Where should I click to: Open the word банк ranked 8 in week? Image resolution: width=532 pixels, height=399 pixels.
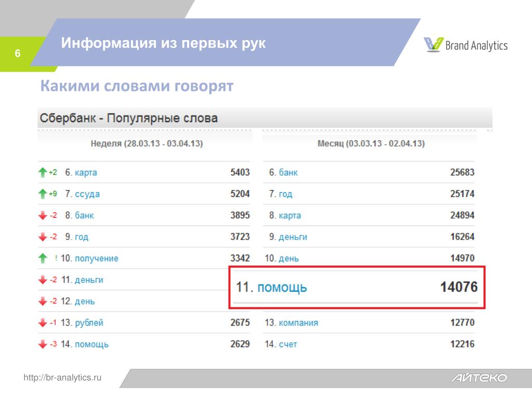click(x=84, y=216)
